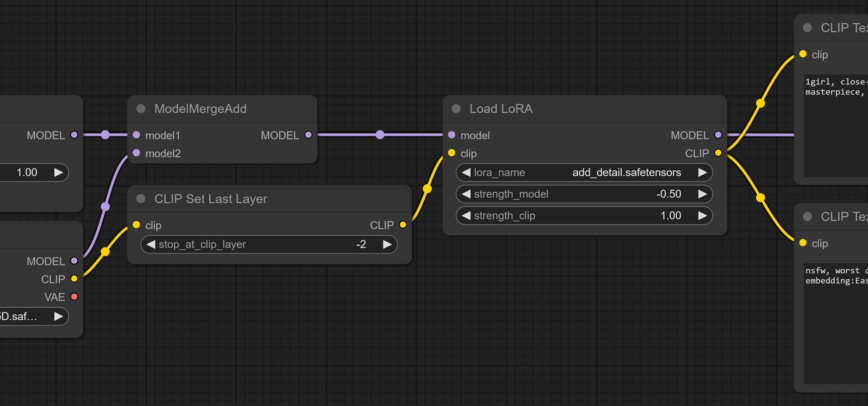
Task: Click lower-left node's MODEL output socket
Action: coord(74,261)
